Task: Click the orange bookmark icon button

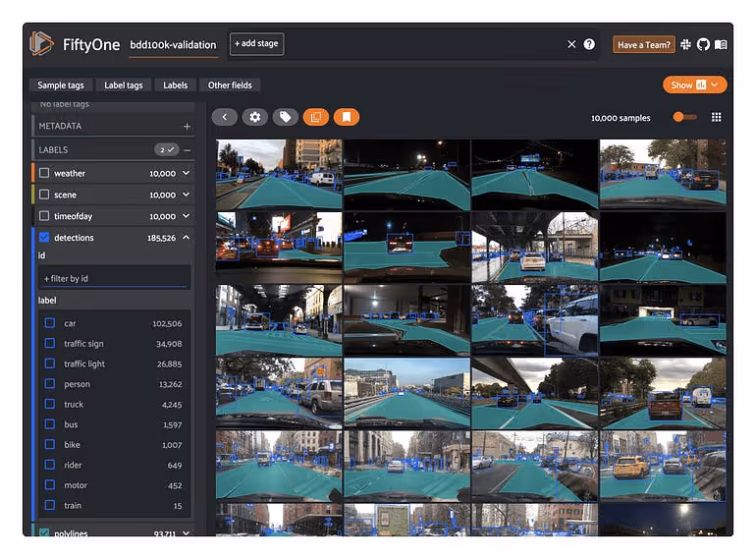Action: point(346,117)
